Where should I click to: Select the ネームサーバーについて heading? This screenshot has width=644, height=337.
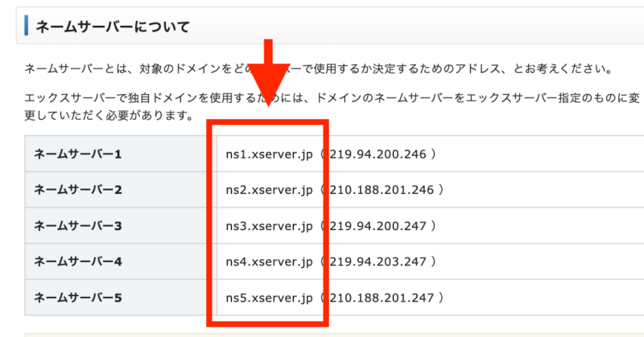pyautogui.click(x=113, y=27)
